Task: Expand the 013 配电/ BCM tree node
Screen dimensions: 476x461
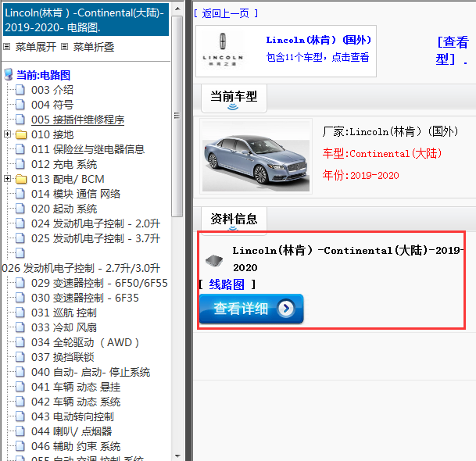Action: [8, 179]
